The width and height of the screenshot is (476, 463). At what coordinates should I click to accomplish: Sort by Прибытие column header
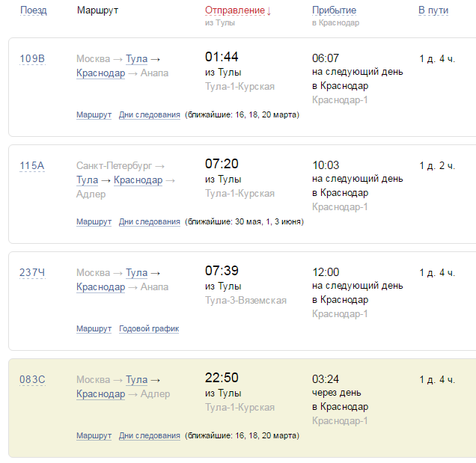334,10
